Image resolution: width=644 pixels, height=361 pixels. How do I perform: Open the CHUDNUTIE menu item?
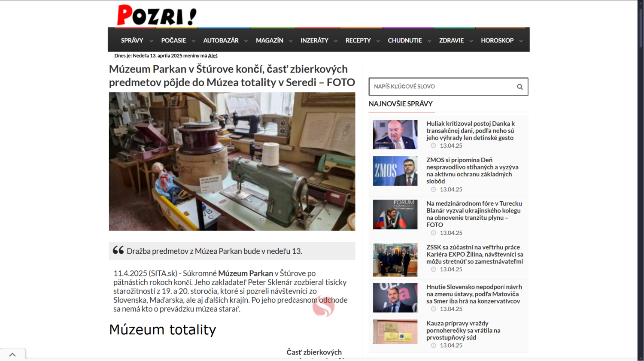405,40
